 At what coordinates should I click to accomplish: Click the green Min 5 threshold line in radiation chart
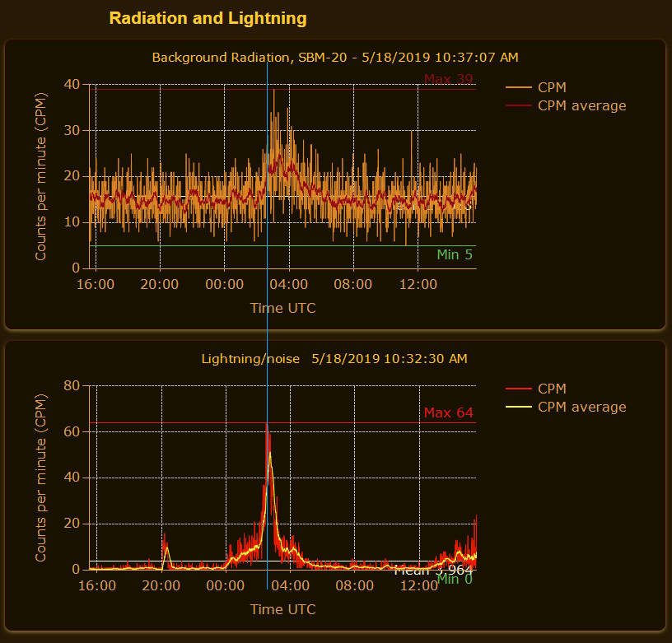(x=282, y=246)
